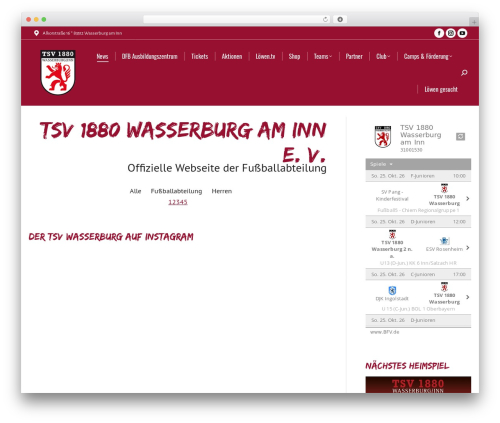
Task: Open DJK Ingolstadt match details via chevron
Action: point(468,297)
